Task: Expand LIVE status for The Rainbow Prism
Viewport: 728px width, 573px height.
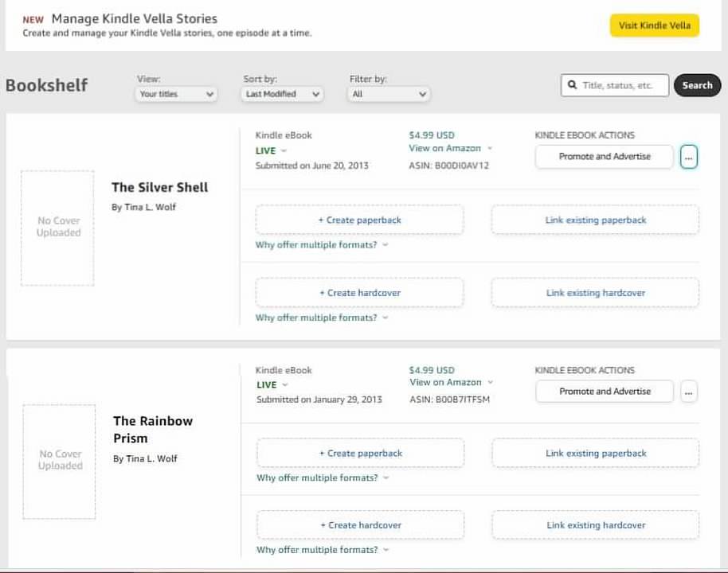Action: click(x=272, y=385)
